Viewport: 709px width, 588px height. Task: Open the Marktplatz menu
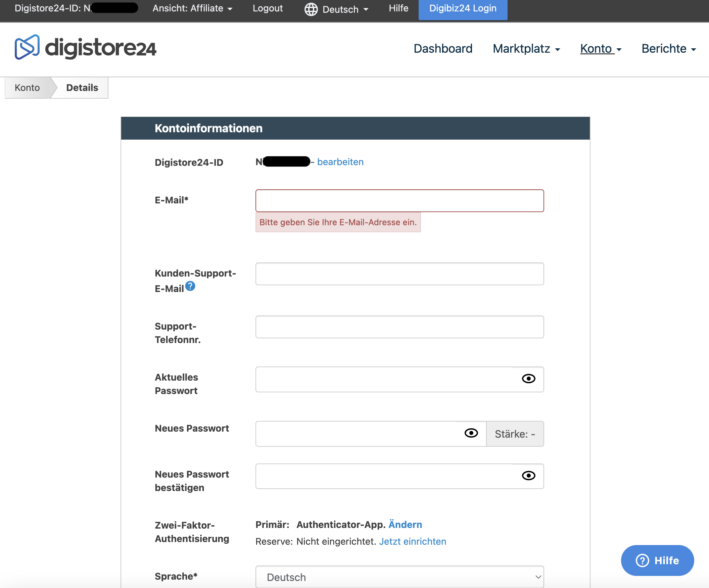coord(526,49)
